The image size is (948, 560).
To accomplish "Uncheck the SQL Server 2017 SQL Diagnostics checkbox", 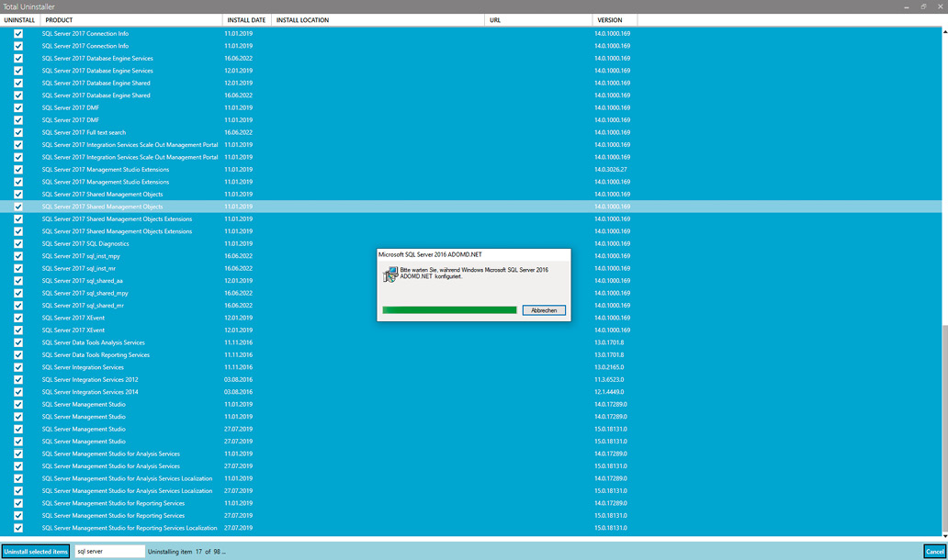I will pyautogui.click(x=18, y=243).
